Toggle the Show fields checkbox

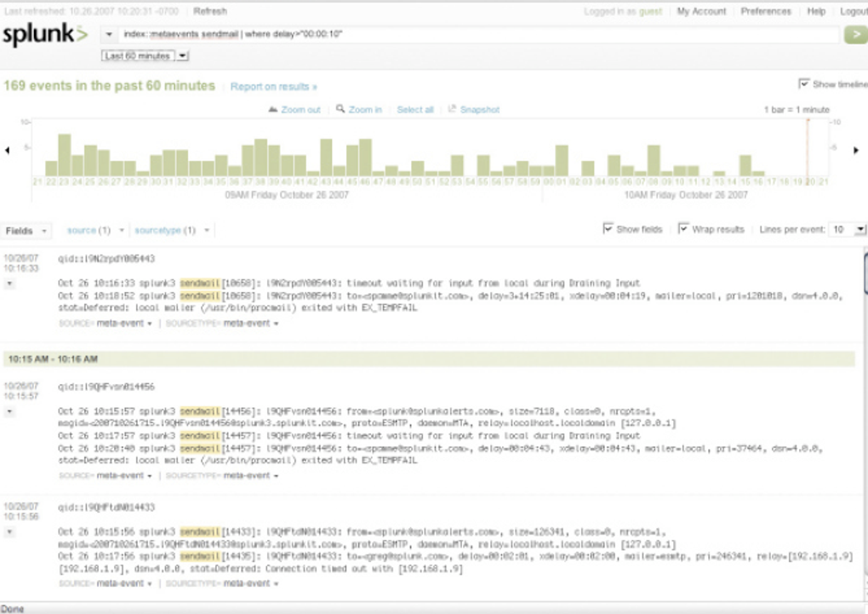pyautogui.click(x=608, y=229)
